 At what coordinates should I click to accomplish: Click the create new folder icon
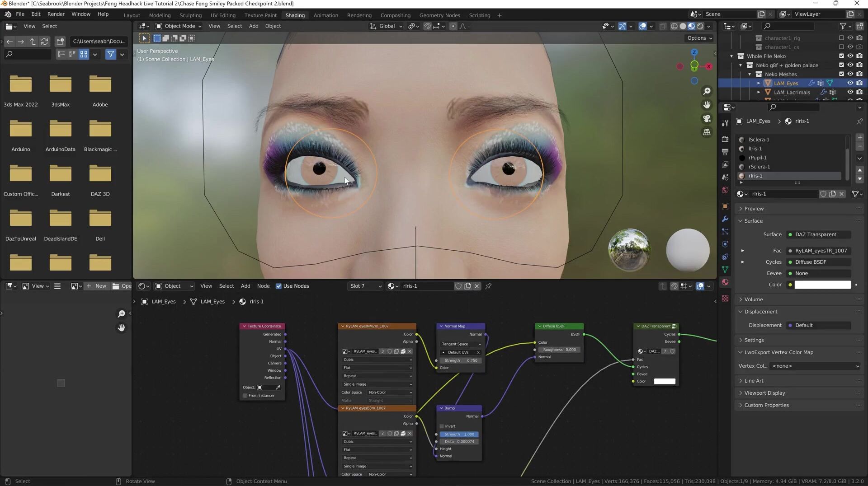[60, 42]
